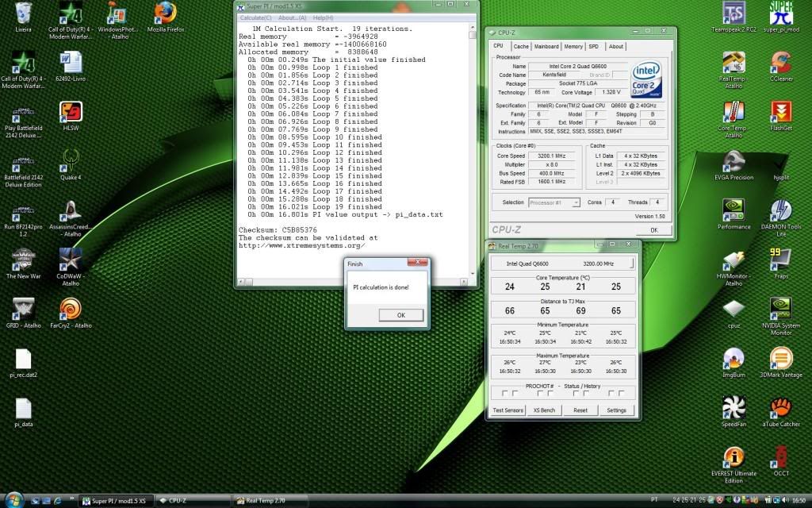Screen dimensions: 812x508
Task: Launch CoDWaW Atalho shortcut
Action: tap(71, 261)
